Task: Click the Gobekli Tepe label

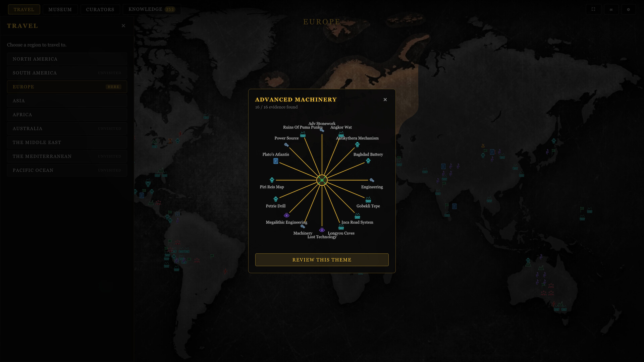Action: pyautogui.click(x=368, y=206)
